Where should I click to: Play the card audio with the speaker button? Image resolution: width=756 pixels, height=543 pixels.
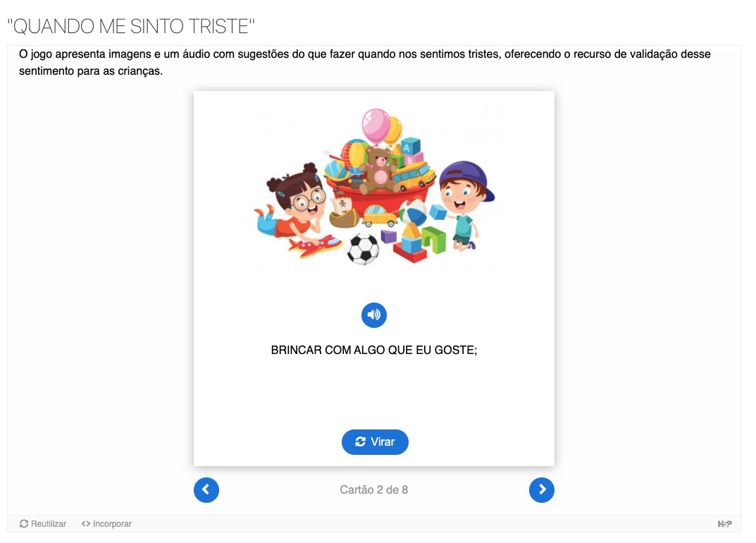tap(373, 315)
